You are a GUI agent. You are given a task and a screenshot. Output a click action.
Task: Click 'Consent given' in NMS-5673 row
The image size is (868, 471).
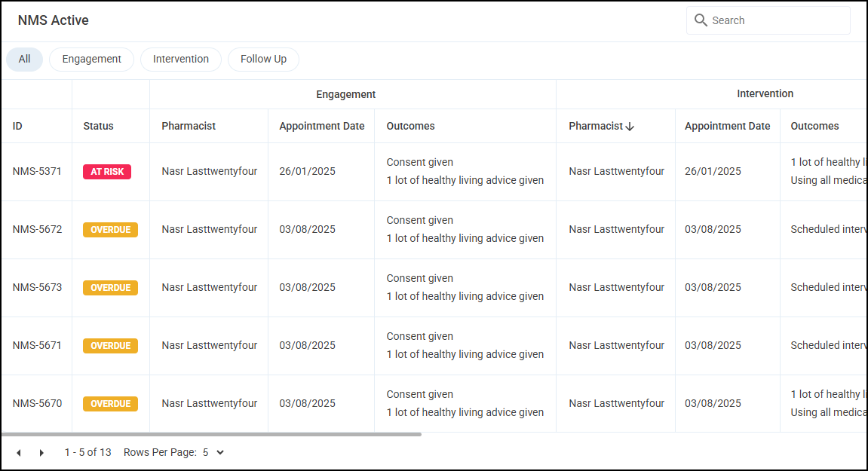pyautogui.click(x=419, y=278)
